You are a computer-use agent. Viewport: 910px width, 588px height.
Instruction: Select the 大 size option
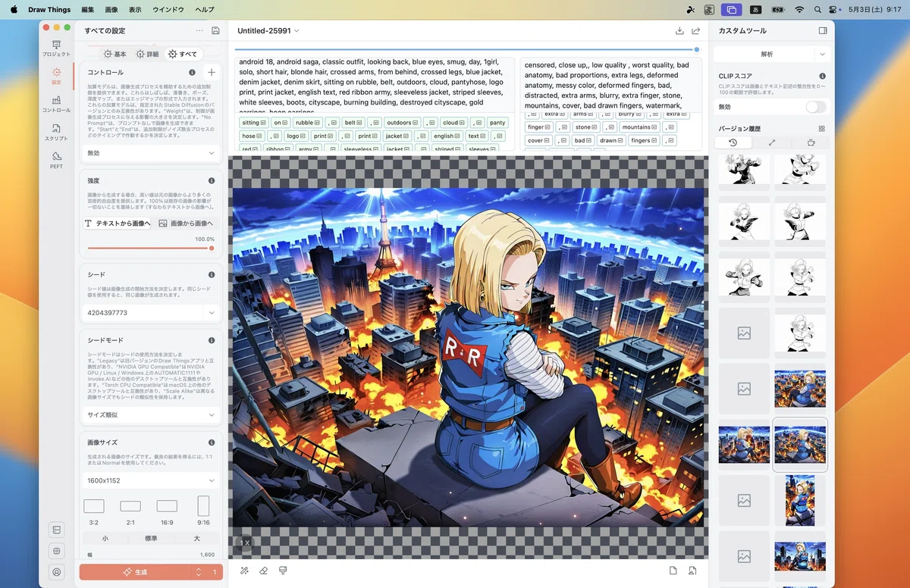tap(196, 539)
